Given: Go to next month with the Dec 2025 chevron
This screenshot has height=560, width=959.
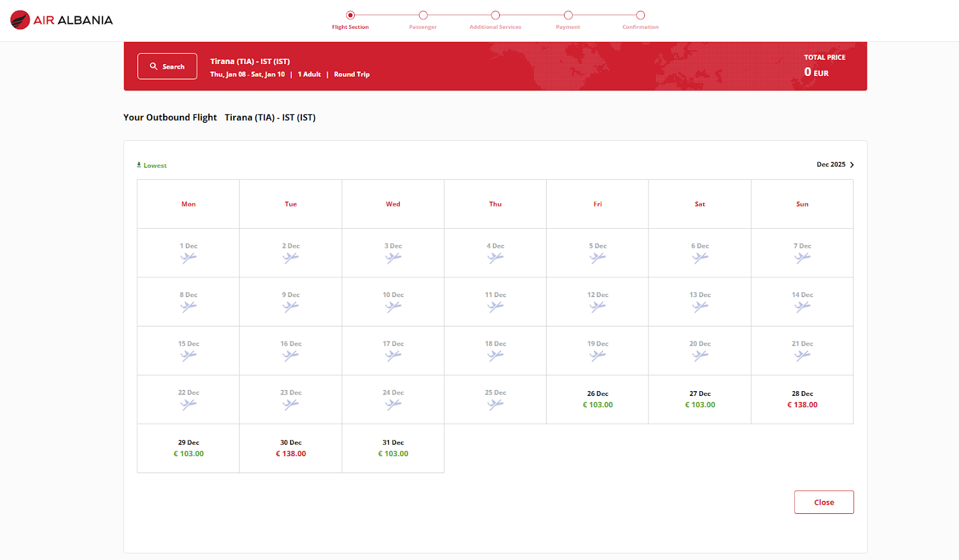Looking at the screenshot, I should [x=852, y=165].
